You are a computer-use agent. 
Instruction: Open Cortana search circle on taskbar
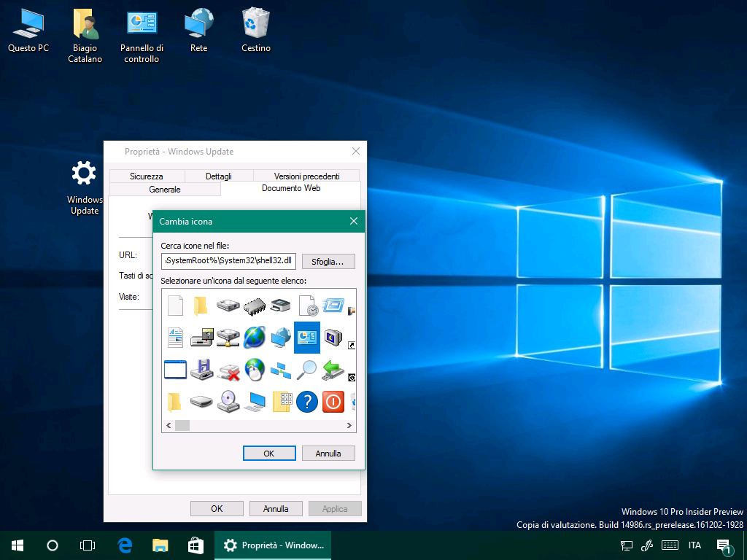(x=53, y=545)
